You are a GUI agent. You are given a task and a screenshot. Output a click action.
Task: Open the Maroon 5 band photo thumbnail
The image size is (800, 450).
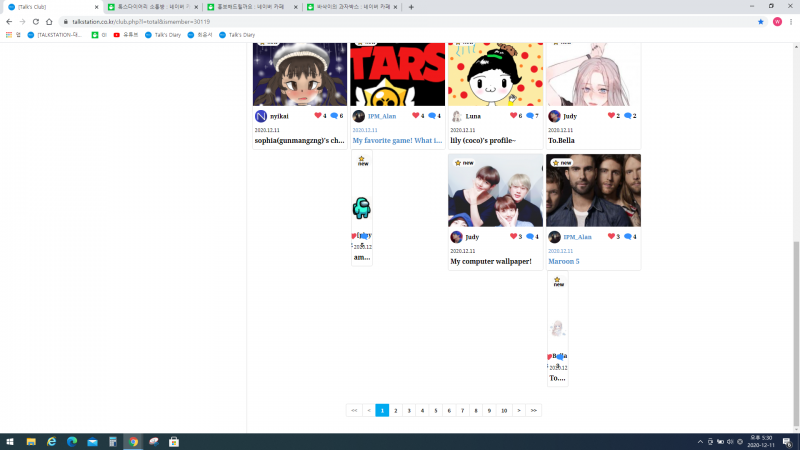point(593,190)
